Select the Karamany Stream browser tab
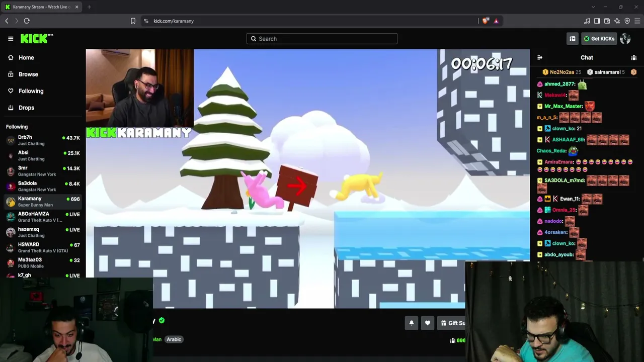 [x=41, y=7]
